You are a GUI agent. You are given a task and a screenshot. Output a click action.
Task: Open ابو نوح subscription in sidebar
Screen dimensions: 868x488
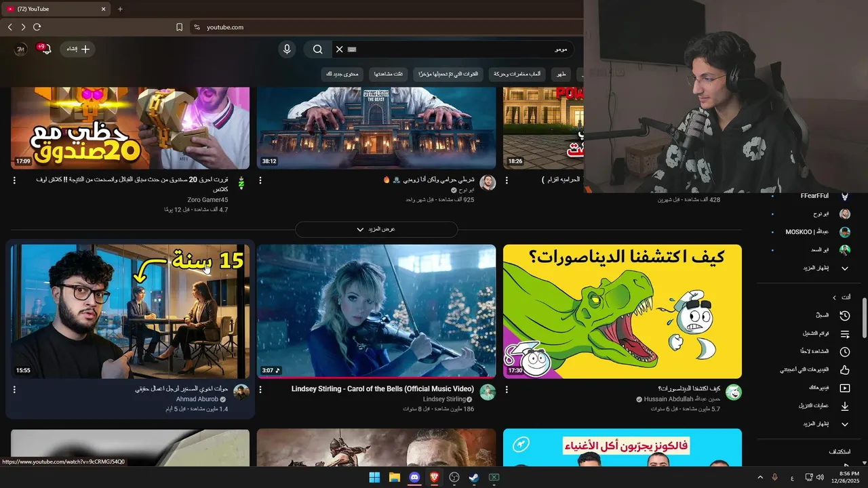click(810, 213)
